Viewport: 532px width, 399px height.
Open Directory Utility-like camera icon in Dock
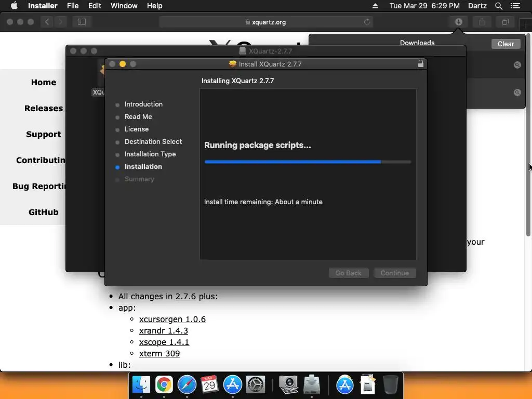click(x=288, y=385)
